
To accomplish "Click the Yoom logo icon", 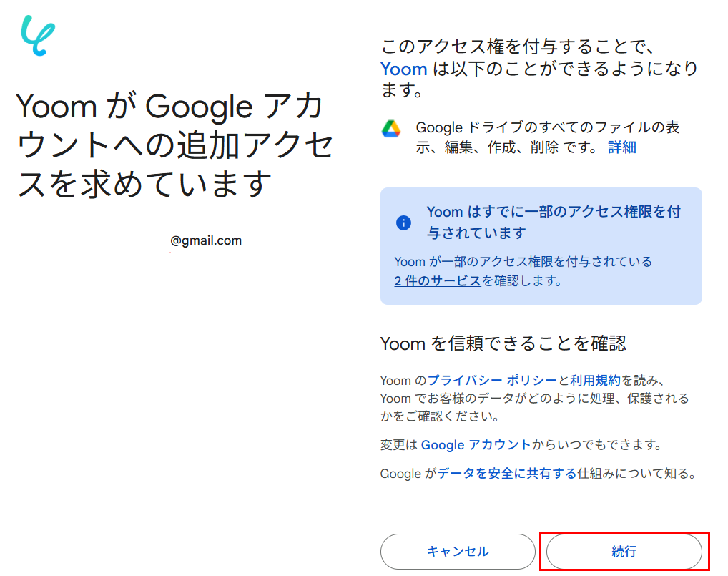I will 38,36.
